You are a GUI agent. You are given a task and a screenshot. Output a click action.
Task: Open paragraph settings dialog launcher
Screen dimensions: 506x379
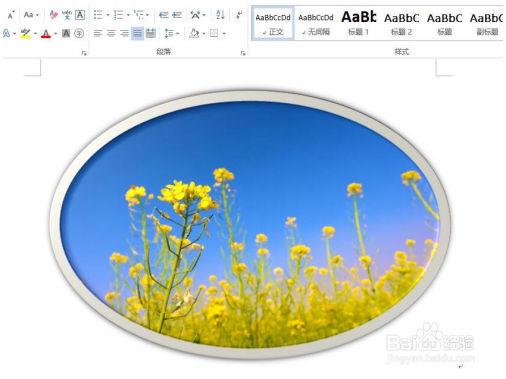(243, 53)
